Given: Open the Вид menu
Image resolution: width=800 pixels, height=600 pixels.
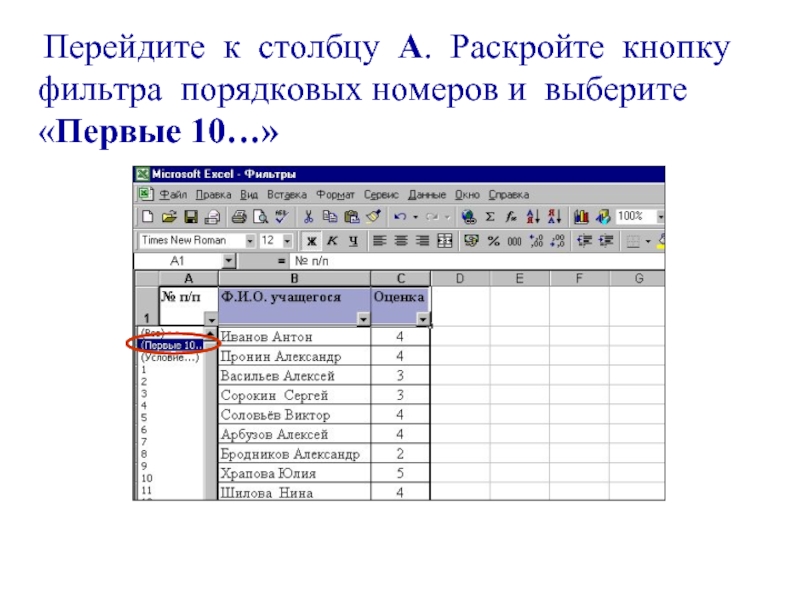Looking at the screenshot, I should click(249, 194).
